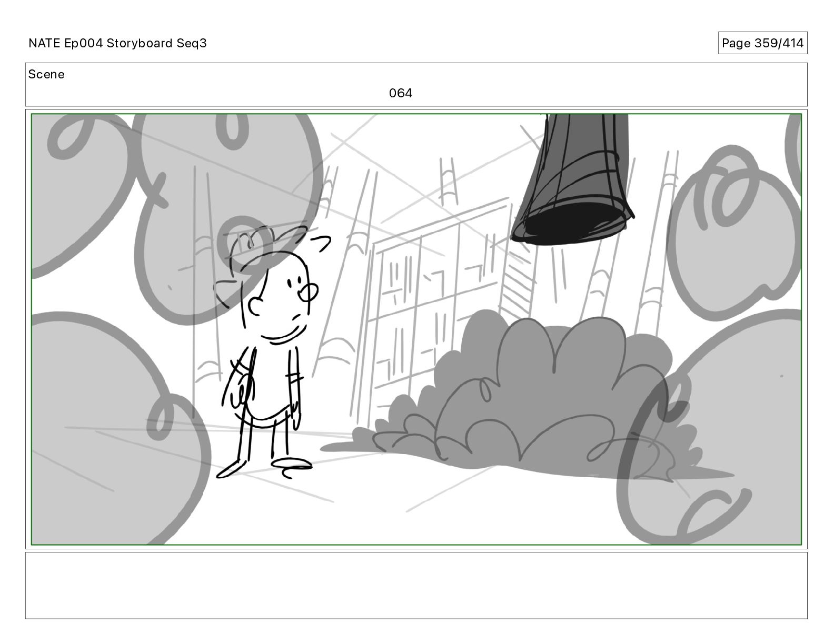Click the storyboard panel drawing
The image size is (834, 644).
coord(416,329)
